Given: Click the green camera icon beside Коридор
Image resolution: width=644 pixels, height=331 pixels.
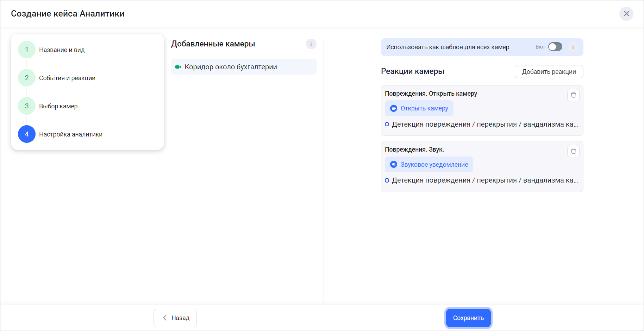Looking at the screenshot, I should [178, 67].
